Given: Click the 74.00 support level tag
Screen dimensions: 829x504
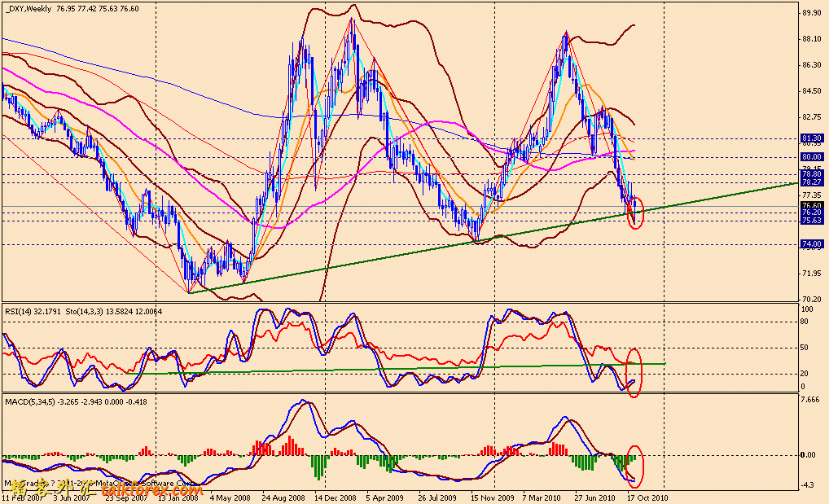Looking at the screenshot, I should click(811, 243).
